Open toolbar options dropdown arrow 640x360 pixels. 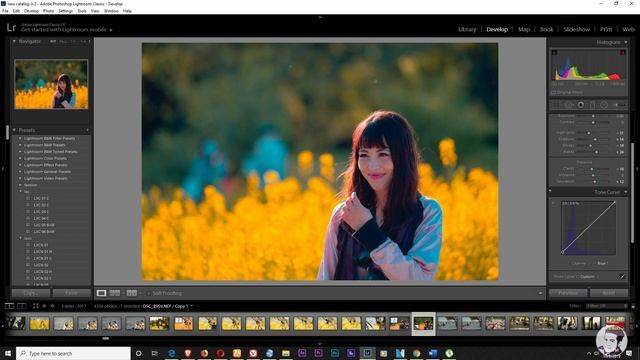pyautogui.click(x=540, y=293)
